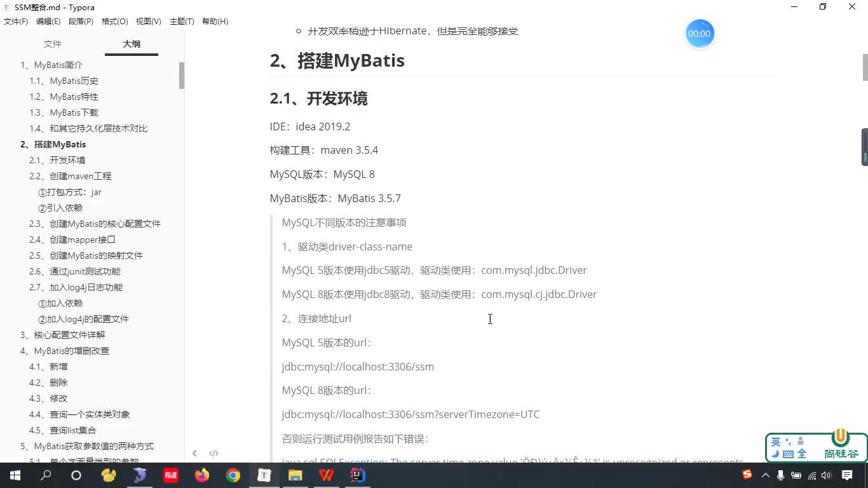This screenshot has height=488, width=868.
Task: Go to outline item 1.2、MyBatis特性
Action: (x=64, y=97)
